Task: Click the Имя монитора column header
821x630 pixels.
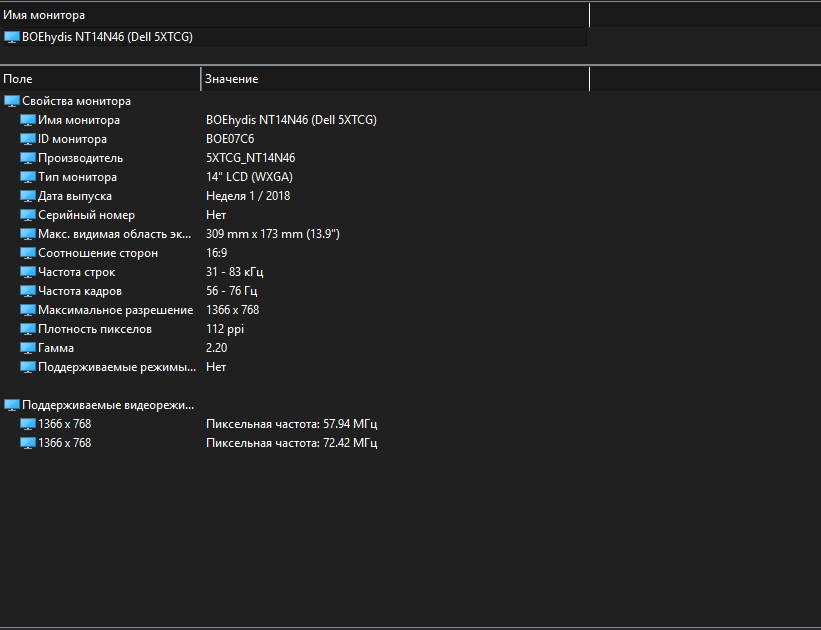Action: click(294, 15)
